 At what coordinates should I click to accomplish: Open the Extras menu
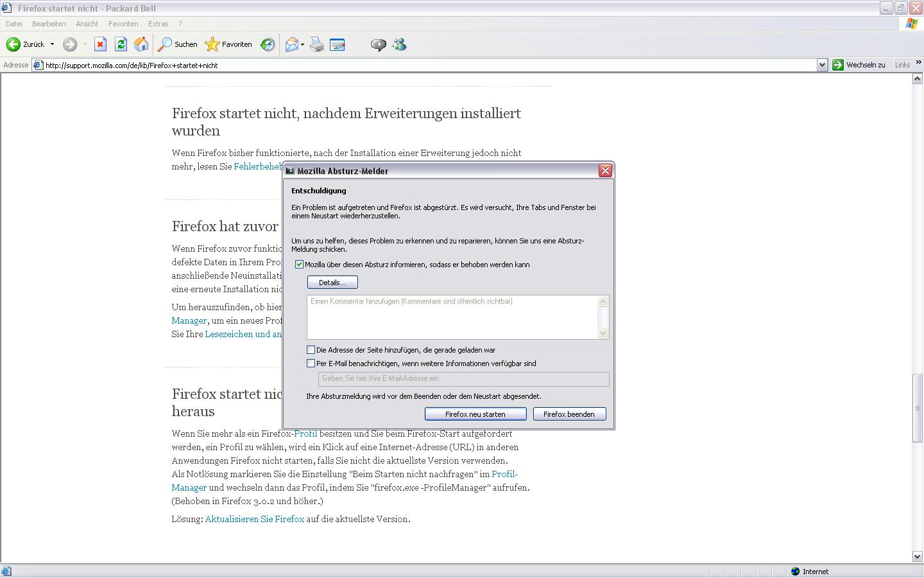(x=158, y=24)
